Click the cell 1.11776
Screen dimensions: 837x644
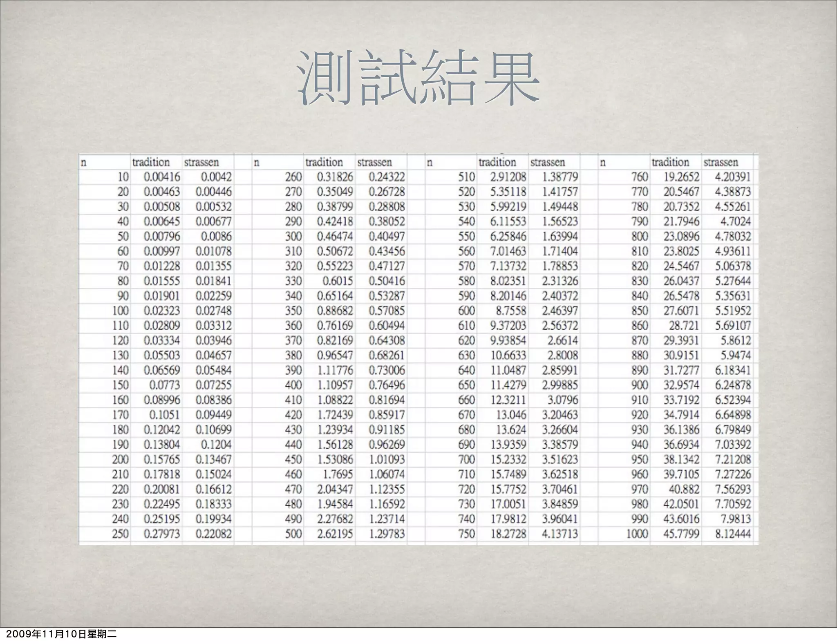click(335, 370)
